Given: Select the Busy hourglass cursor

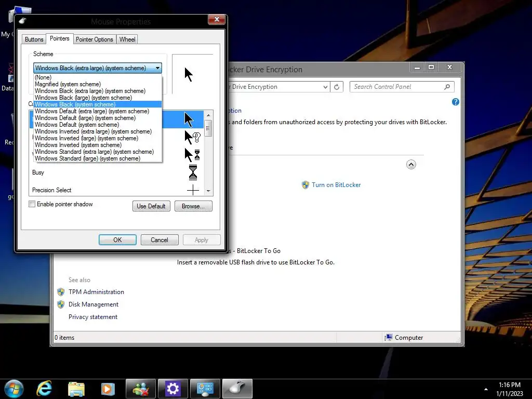Looking at the screenshot, I should point(193,172).
